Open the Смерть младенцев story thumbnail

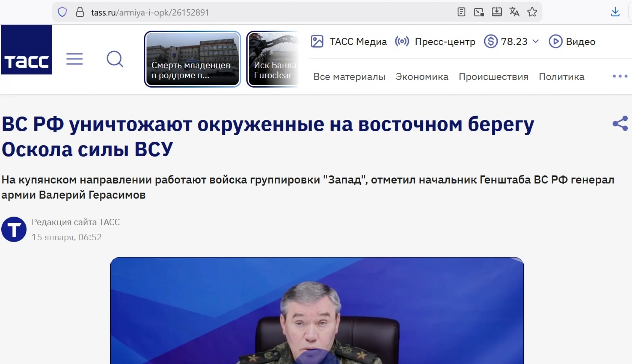193,59
